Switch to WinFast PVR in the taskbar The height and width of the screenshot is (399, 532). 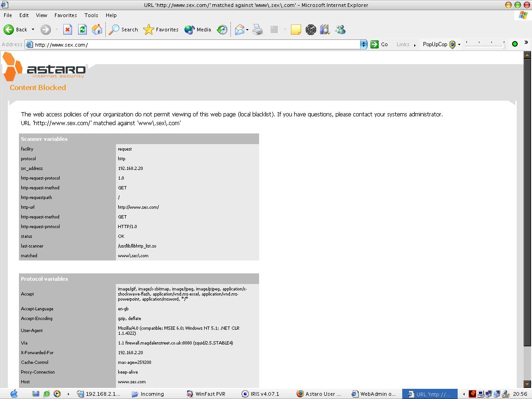pyautogui.click(x=206, y=394)
